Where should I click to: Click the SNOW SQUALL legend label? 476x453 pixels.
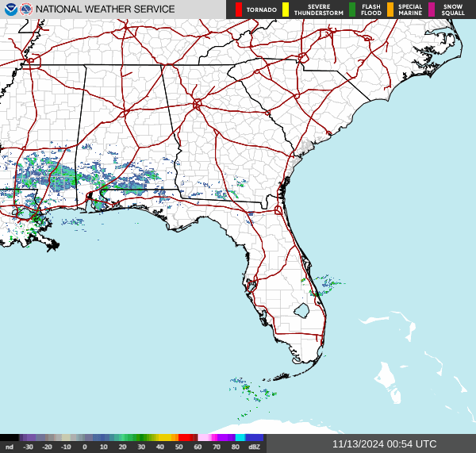click(453, 10)
